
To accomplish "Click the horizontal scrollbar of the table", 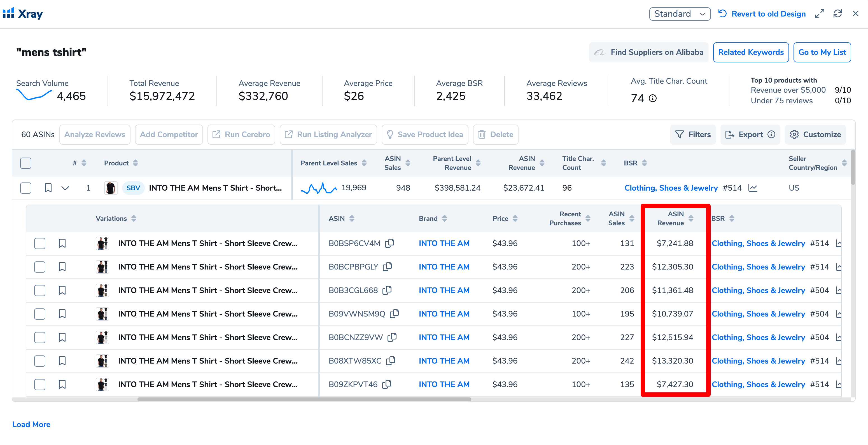I will point(304,399).
